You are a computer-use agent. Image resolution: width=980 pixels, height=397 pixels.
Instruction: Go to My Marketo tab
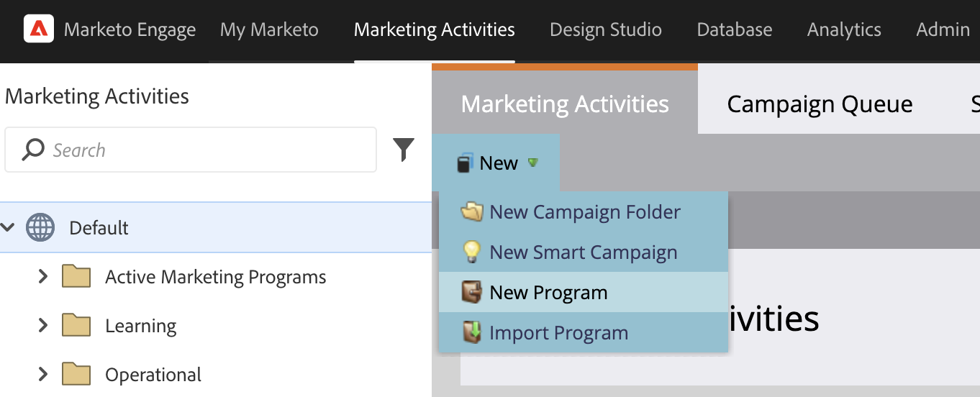pyautogui.click(x=269, y=29)
